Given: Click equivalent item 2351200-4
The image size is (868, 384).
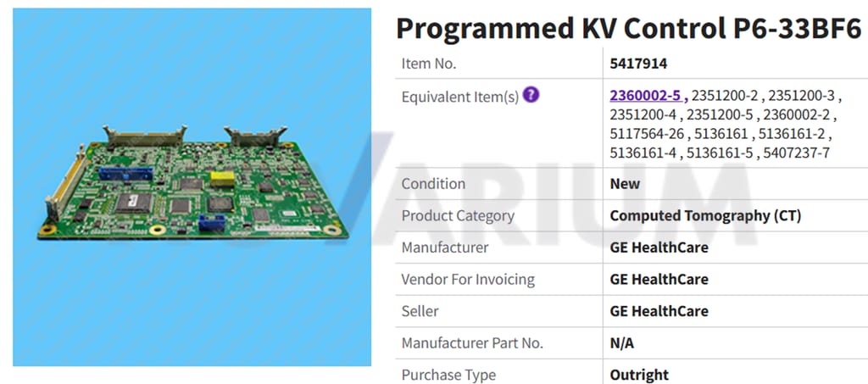Looking at the screenshot, I should click(x=643, y=115).
